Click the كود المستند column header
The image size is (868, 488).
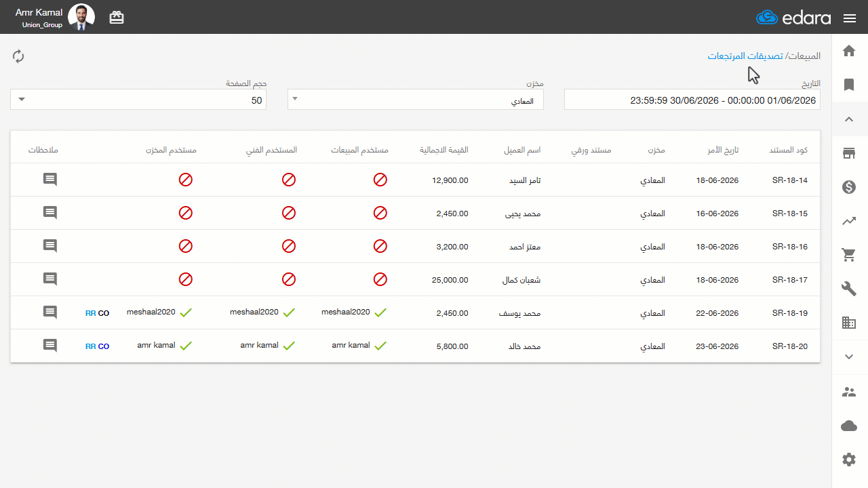789,150
